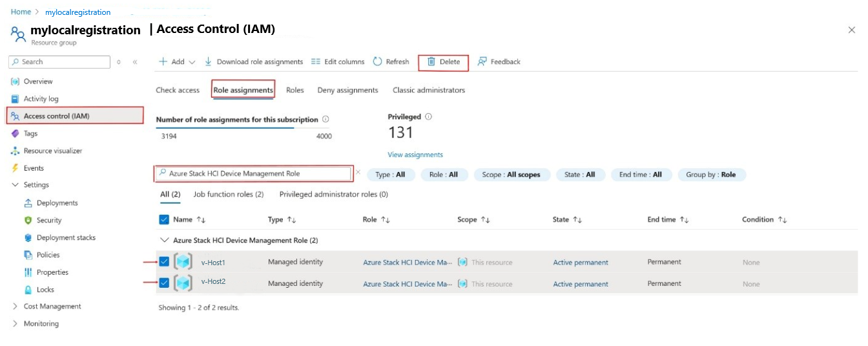The height and width of the screenshot is (346, 868).
Task: Switch to the Deny assignments tab
Action: pyautogui.click(x=347, y=91)
